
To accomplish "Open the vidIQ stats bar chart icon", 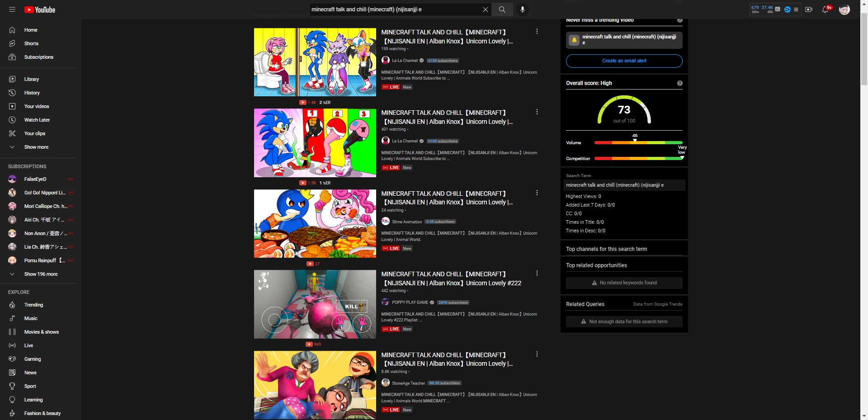I will tap(778, 9).
